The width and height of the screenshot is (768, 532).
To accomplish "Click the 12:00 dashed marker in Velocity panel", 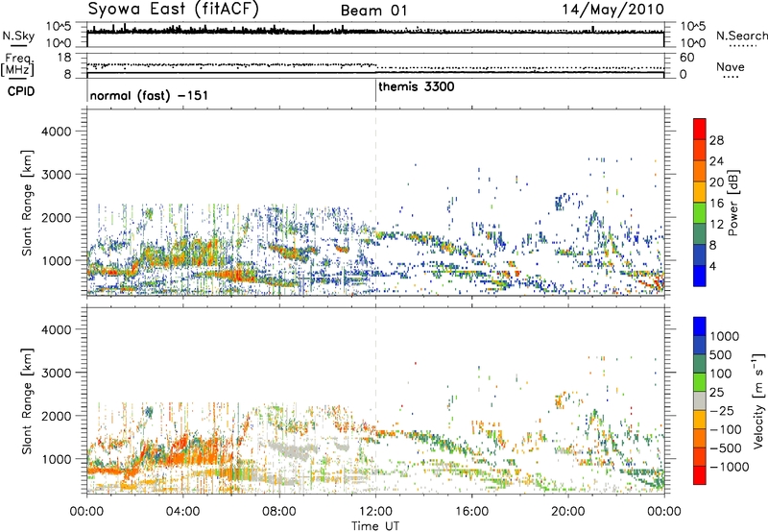I will (375, 400).
